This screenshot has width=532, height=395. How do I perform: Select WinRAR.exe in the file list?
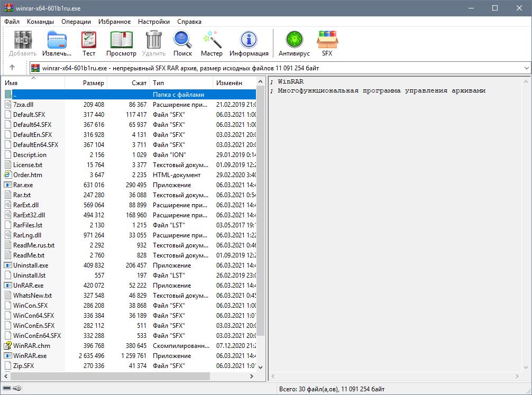pyautogui.click(x=30, y=356)
